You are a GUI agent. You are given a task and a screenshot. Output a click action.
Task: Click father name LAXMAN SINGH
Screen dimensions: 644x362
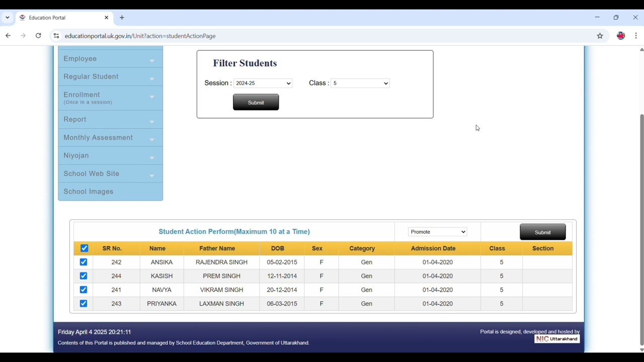(221, 304)
